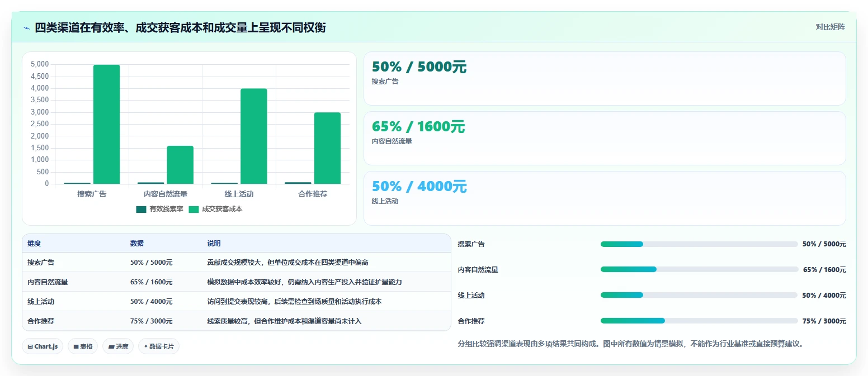Click the x-axis label 线上活动

coord(239,194)
